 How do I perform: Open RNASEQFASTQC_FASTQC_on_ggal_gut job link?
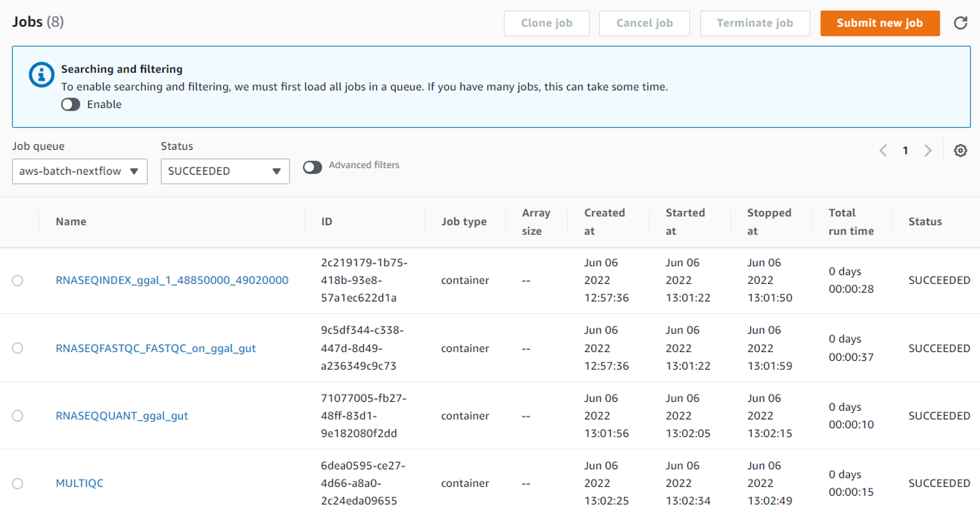[156, 348]
